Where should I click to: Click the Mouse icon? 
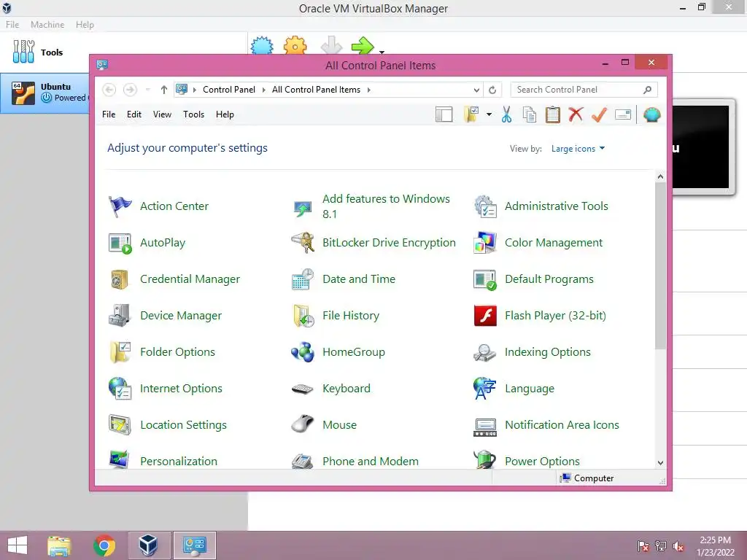(x=303, y=424)
